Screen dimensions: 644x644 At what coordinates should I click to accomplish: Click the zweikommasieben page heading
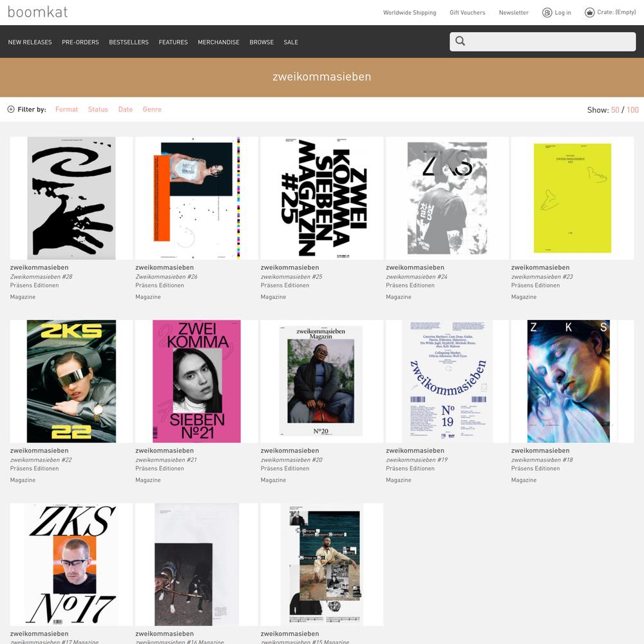tap(322, 77)
